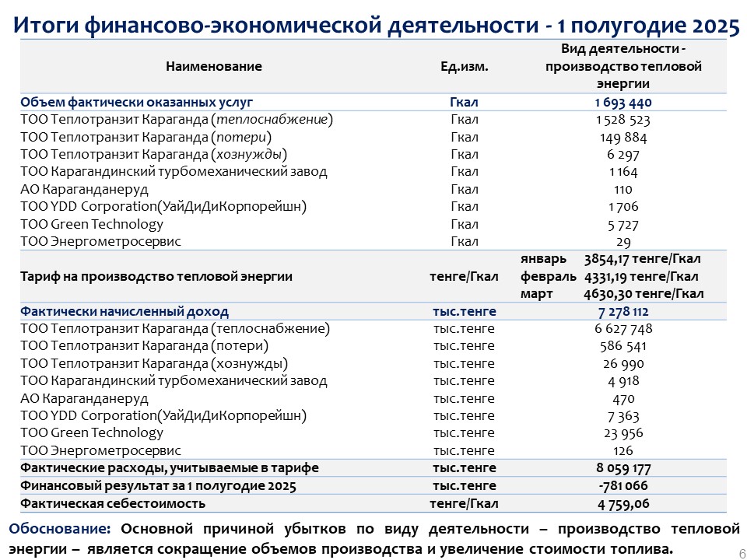The image size is (747, 560).
Task: Select the "Ед.изм." column header
Action: pos(465,66)
